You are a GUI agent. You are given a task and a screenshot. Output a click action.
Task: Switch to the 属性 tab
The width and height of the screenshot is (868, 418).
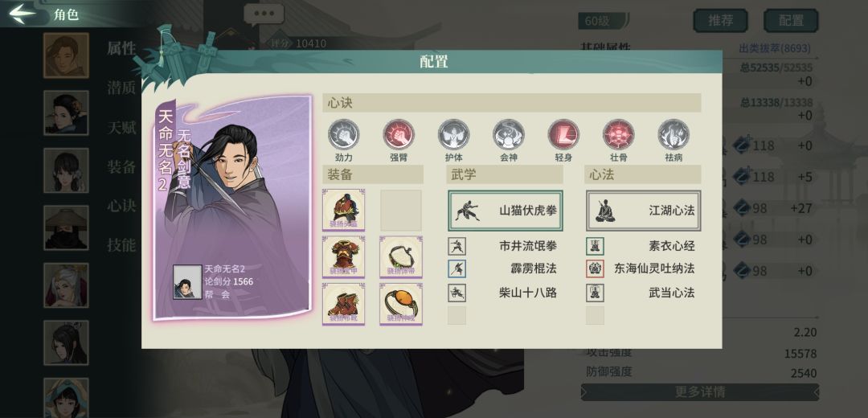tap(121, 49)
